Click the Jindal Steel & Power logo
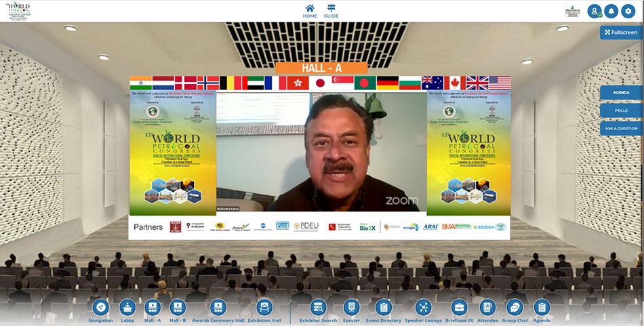This screenshot has width=644, height=326. coord(241,226)
